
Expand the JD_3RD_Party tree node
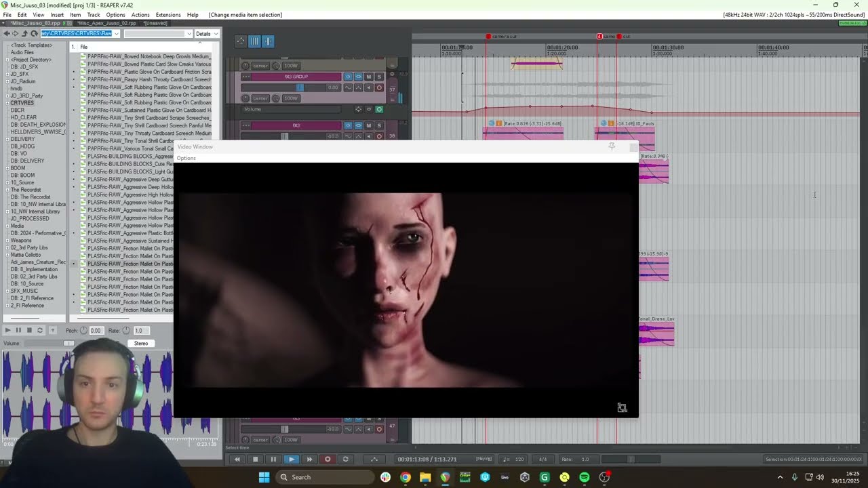(7, 96)
